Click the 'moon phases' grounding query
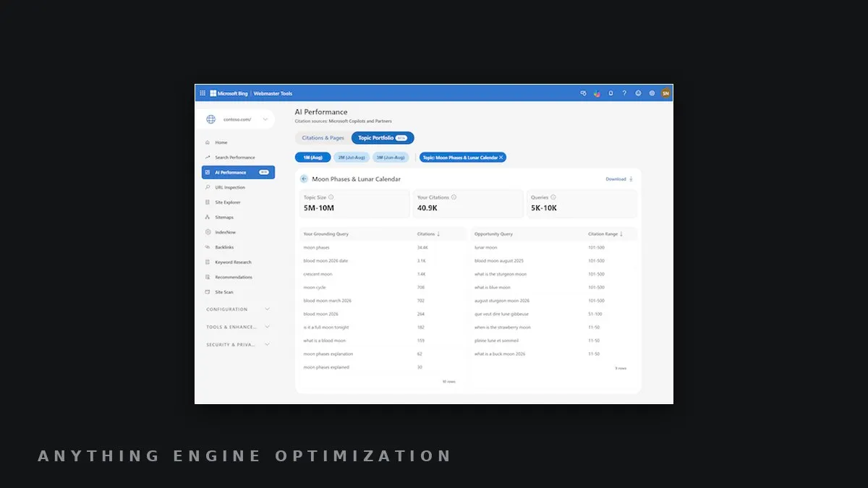The image size is (868, 488). pos(316,247)
